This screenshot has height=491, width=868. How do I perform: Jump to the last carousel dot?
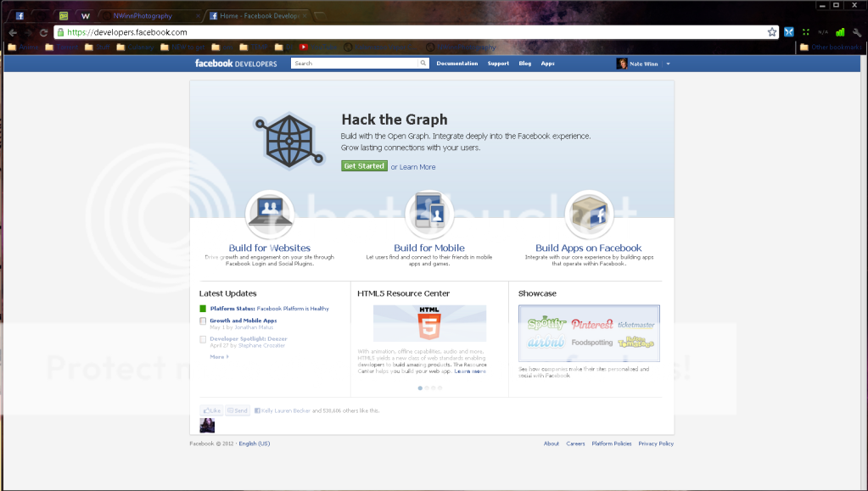click(x=440, y=388)
